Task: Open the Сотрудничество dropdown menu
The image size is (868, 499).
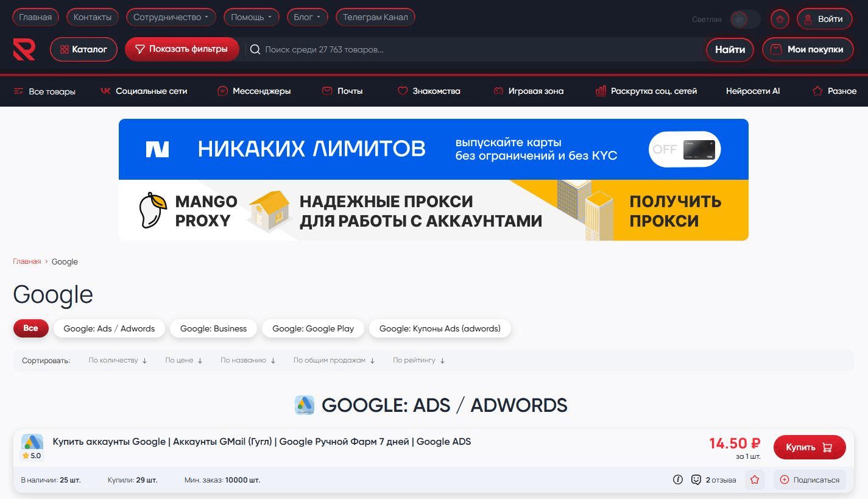Action: click(x=171, y=17)
